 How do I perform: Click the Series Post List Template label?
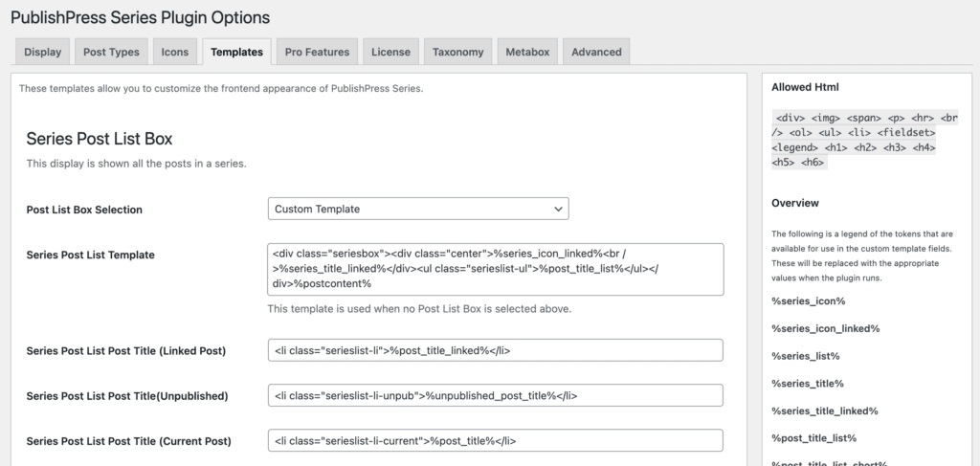click(x=90, y=255)
